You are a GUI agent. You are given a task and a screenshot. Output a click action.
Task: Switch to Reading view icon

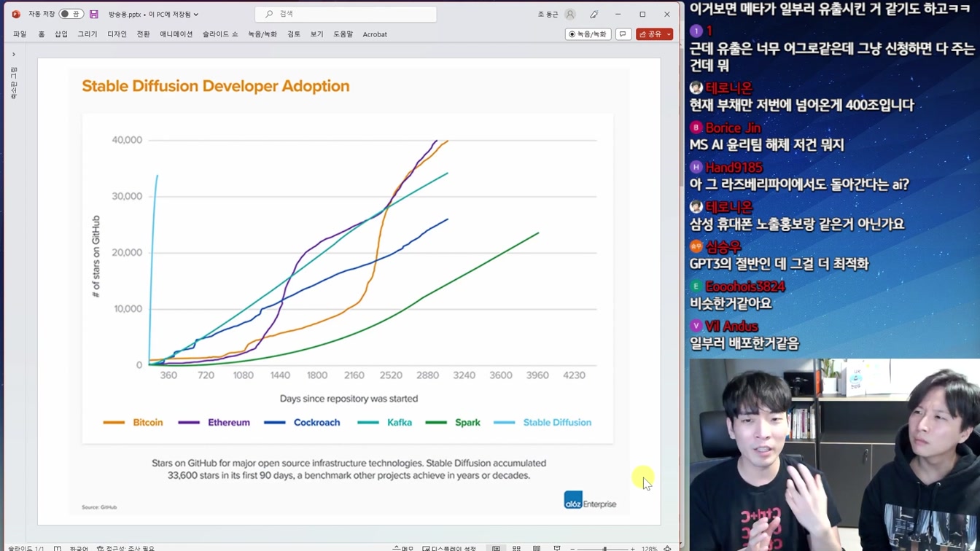537,548
